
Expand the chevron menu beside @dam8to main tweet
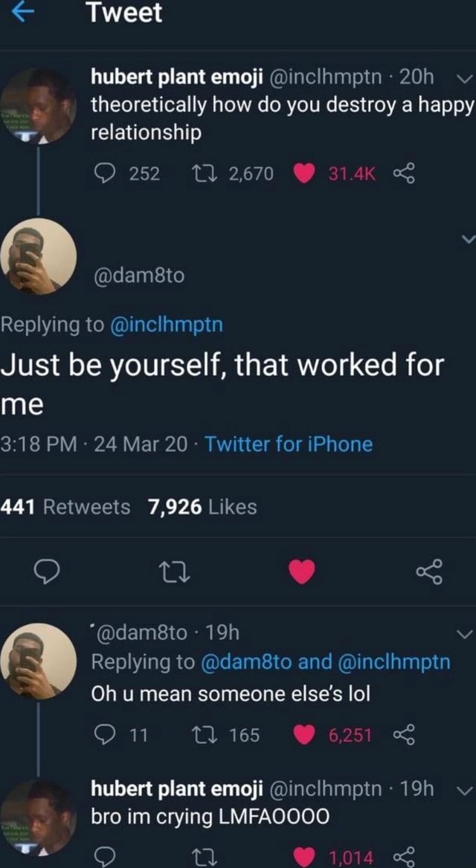coord(466,239)
